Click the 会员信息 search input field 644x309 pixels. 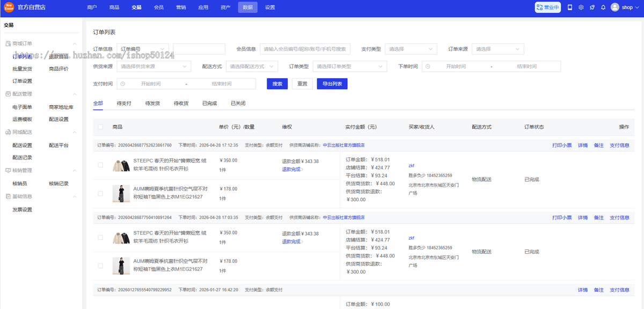click(x=305, y=49)
